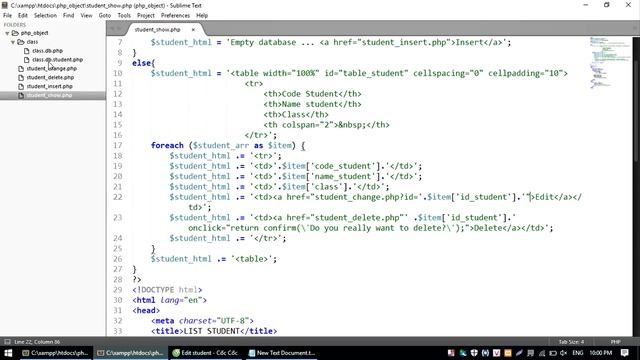Viewport: 640px width, 360px height.
Task: Click the Line 22, Column status text
Action: pos(37,342)
